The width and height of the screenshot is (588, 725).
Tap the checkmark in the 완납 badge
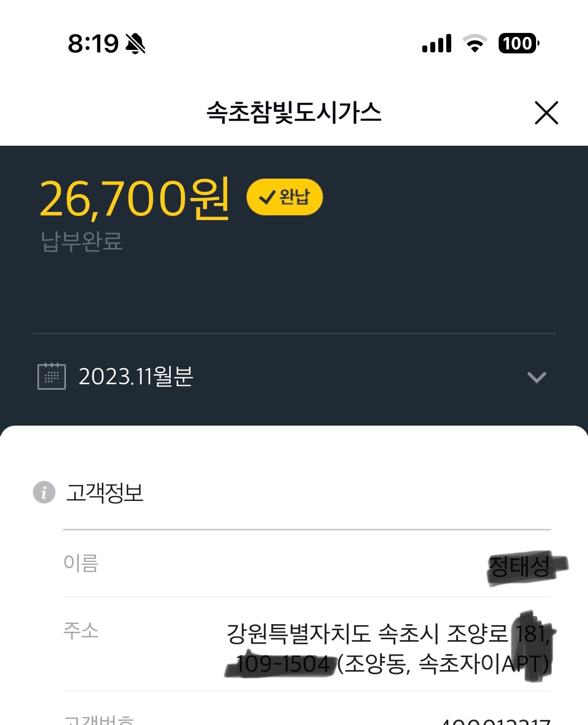pyautogui.click(x=267, y=198)
